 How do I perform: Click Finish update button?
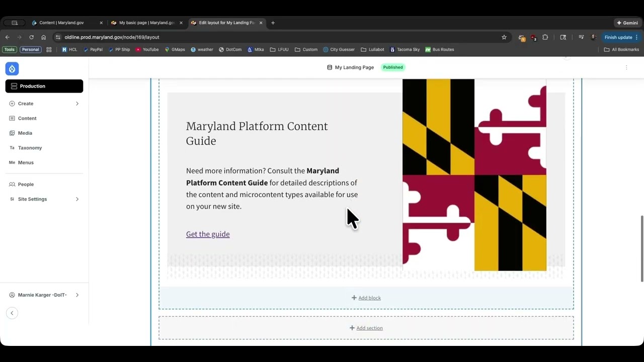tap(621, 37)
